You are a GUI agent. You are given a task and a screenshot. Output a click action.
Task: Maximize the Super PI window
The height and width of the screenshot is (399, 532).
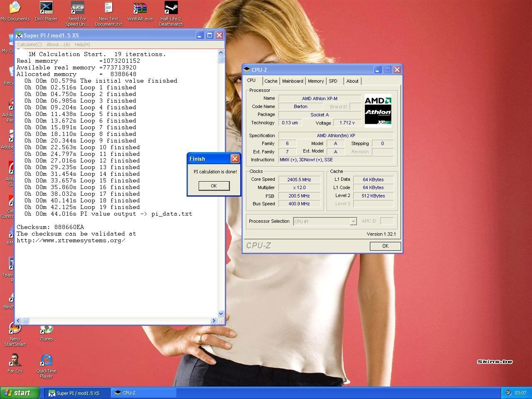[209, 35]
